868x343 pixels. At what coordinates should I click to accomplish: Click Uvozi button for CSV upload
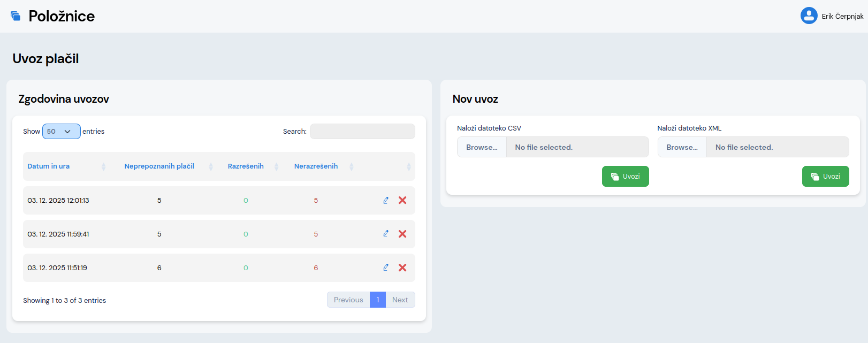tap(625, 176)
